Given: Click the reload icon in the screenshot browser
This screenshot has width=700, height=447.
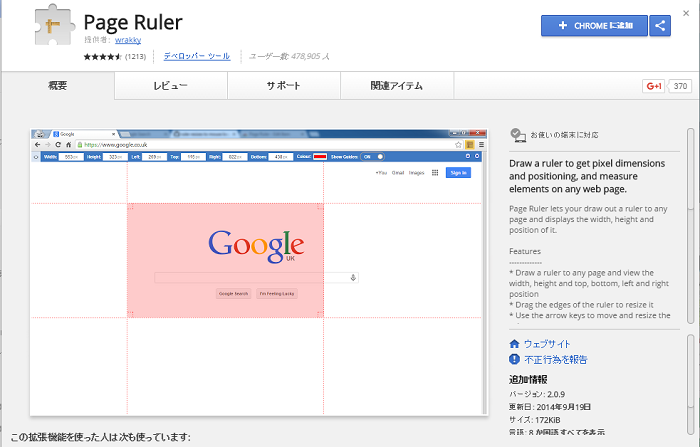Looking at the screenshot, I should [58, 145].
